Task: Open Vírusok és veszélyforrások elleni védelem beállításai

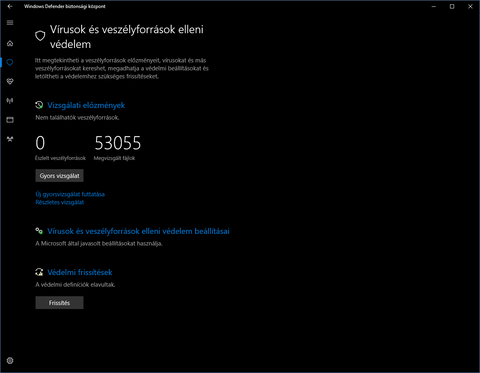Action: pyautogui.click(x=138, y=231)
